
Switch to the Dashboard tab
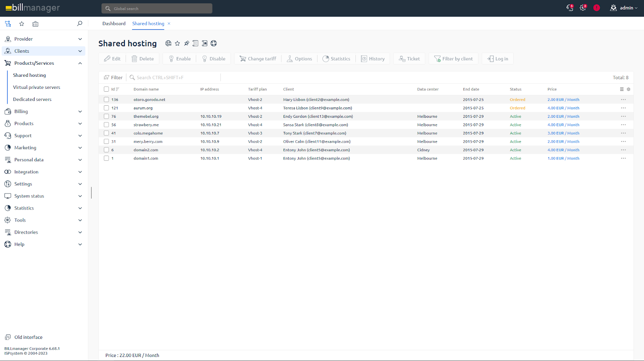click(x=114, y=24)
